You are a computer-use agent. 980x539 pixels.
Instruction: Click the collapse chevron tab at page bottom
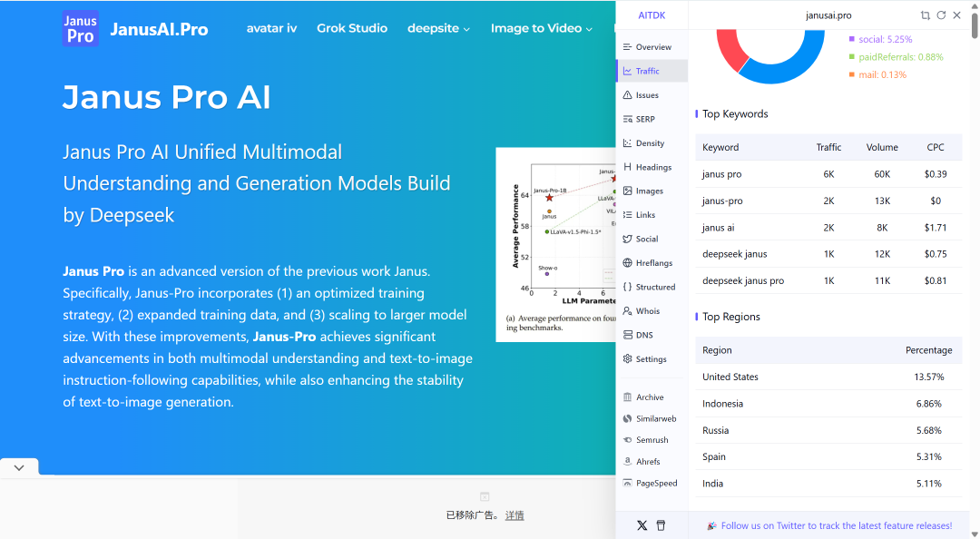pyautogui.click(x=19, y=467)
